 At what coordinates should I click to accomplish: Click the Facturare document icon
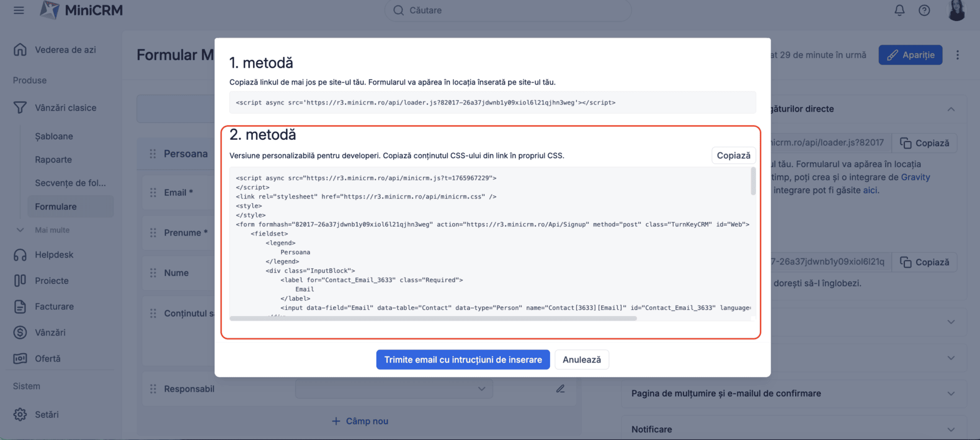click(x=20, y=306)
